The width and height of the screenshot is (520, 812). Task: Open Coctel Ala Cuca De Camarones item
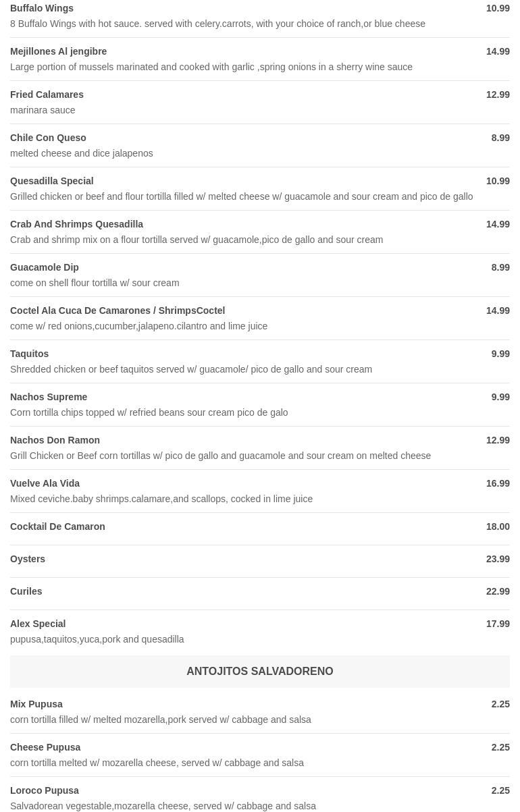click(118, 310)
